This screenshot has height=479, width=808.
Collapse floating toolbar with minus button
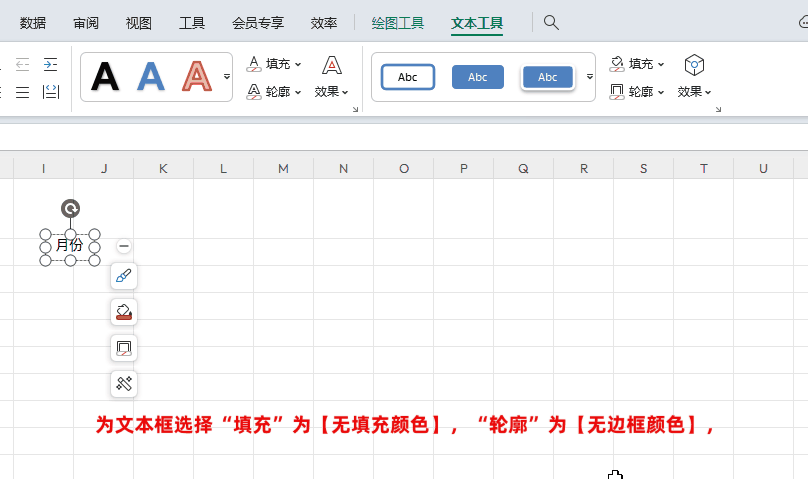pyautogui.click(x=124, y=246)
